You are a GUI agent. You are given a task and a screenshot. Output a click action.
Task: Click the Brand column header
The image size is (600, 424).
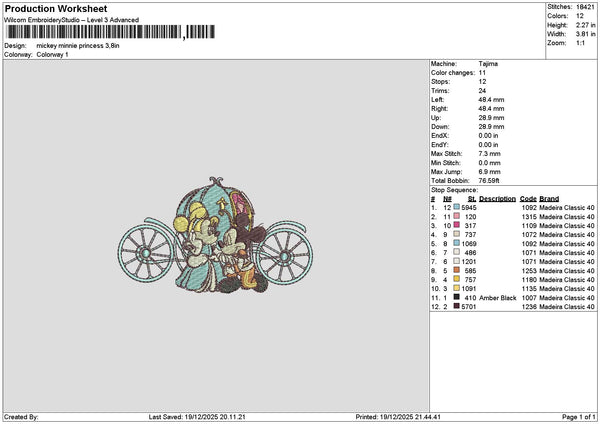549,198
